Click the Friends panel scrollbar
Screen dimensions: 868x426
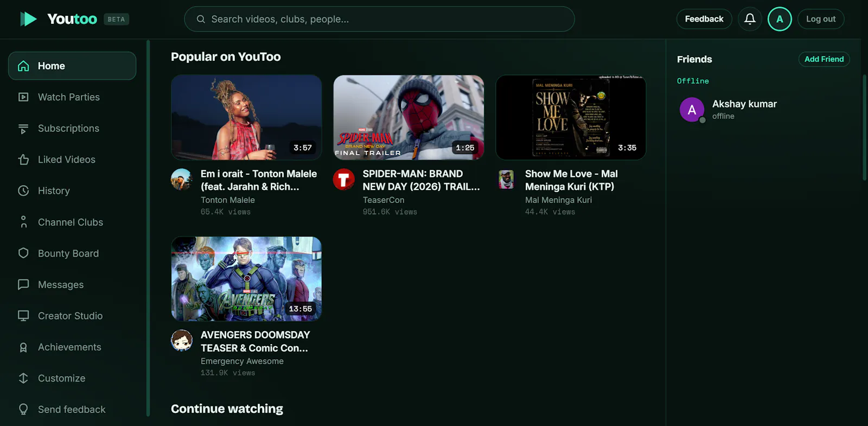click(x=865, y=128)
